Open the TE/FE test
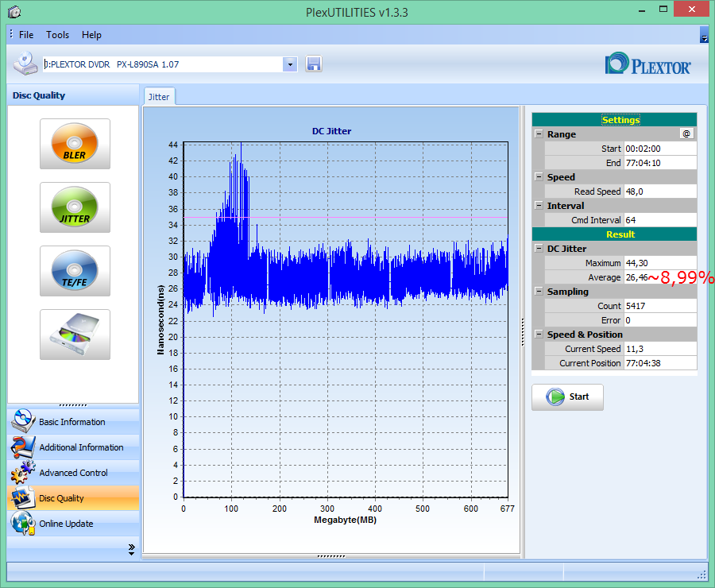 coord(75,271)
